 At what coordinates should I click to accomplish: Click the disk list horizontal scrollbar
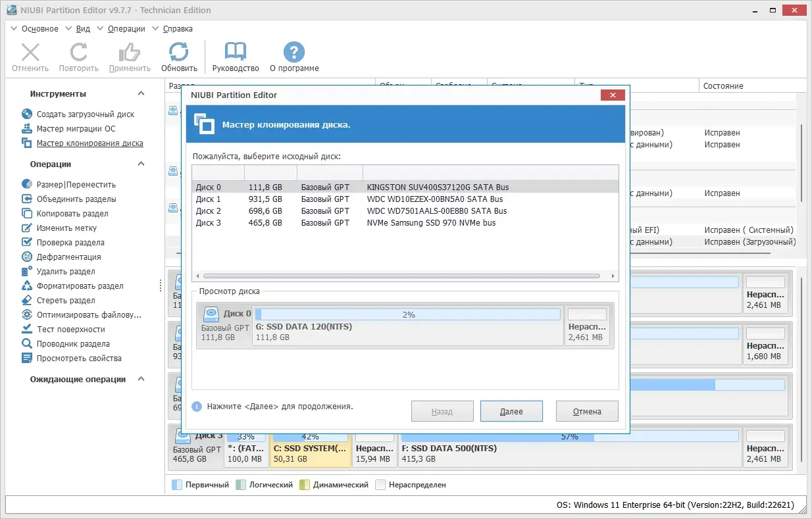(402, 276)
